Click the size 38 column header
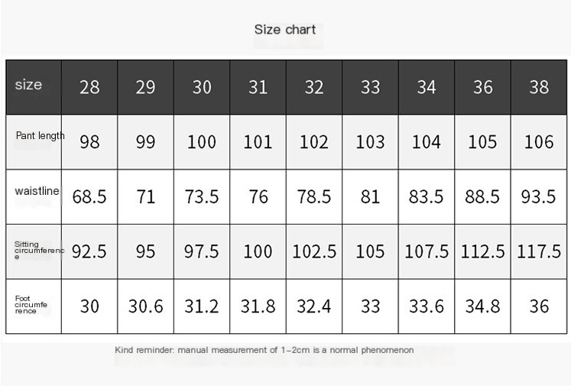 (539, 87)
